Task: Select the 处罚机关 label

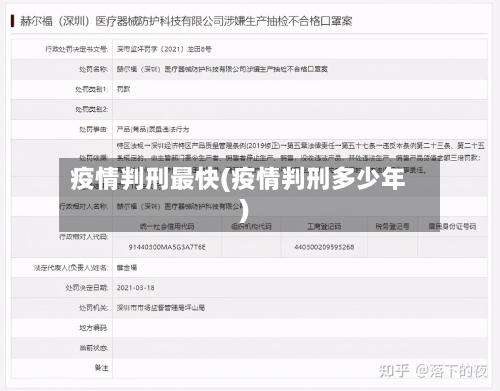Action: 93,308
